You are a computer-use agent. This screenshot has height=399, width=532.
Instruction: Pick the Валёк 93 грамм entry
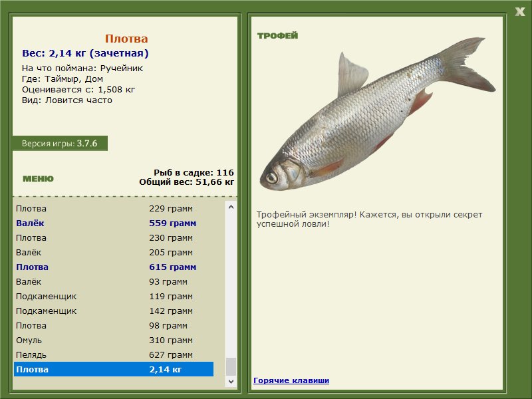tap(114, 281)
